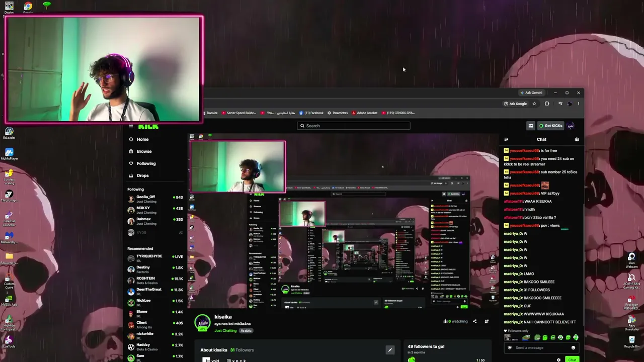Show chat viewers list icon
Image resolution: width=644 pixels, height=362 pixels.
577,139
